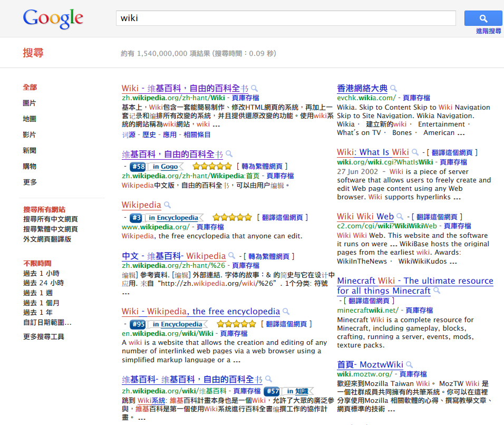Switch to 新聞 news results
Viewport: 504px width, 425px height.
coord(30,150)
